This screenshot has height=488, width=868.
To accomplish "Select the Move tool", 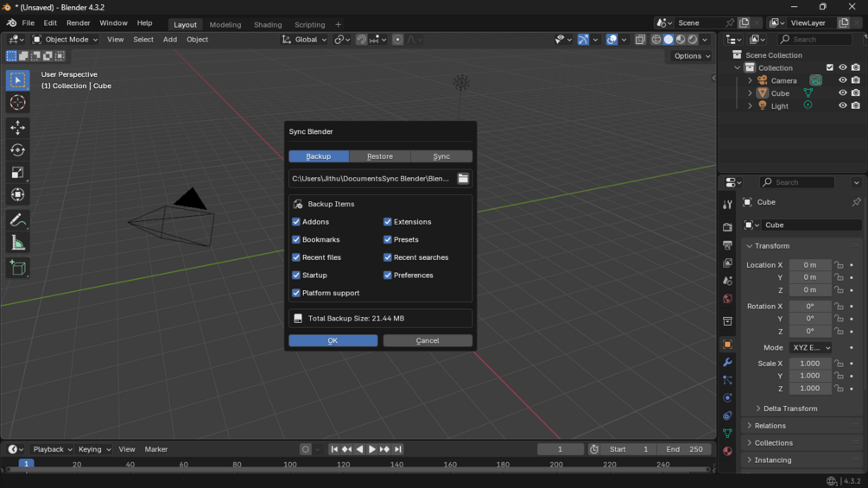I will (x=18, y=127).
